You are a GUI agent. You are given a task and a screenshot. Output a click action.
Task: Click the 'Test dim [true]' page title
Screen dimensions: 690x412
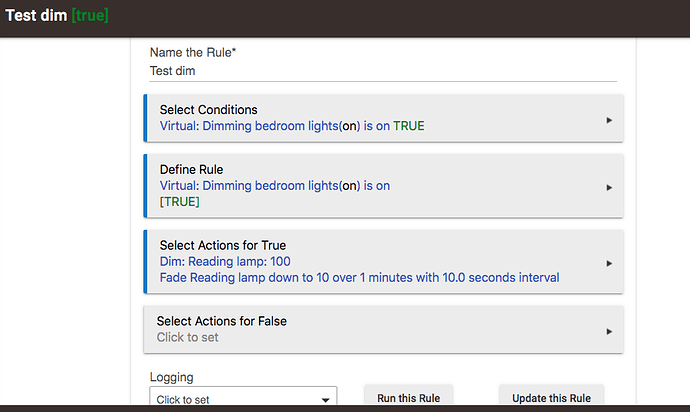click(x=57, y=15)
